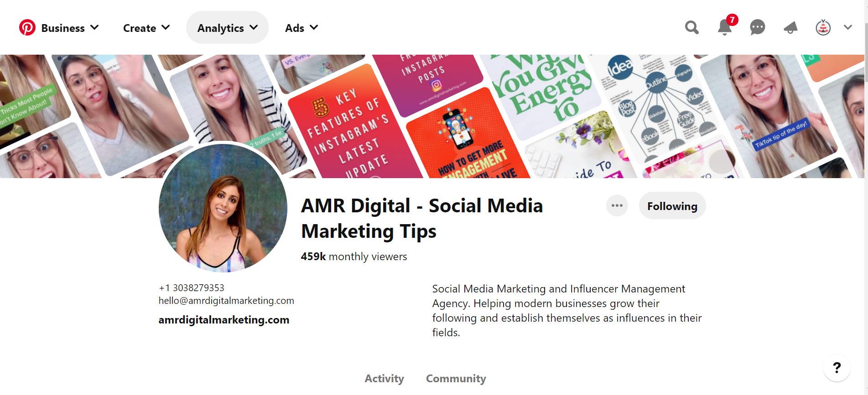Switch to the Activity tab

pyautogui.click(x=384, y=379)
